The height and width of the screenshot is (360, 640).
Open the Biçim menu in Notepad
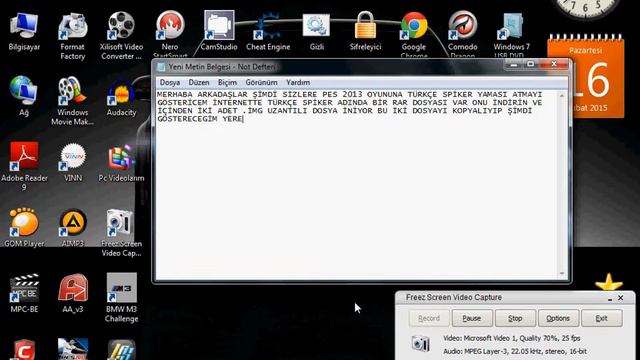(x=227, y=82)
